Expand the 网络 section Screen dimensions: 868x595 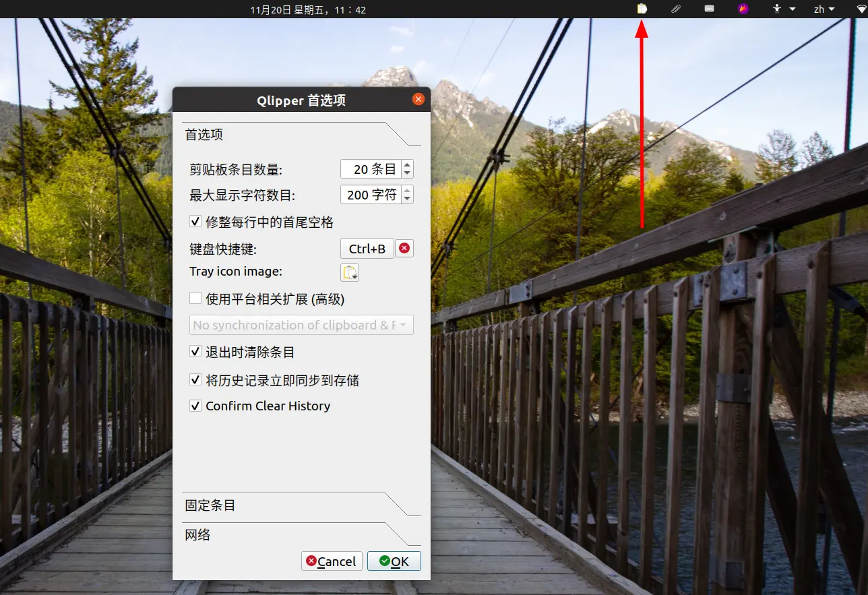pos(301,534)
